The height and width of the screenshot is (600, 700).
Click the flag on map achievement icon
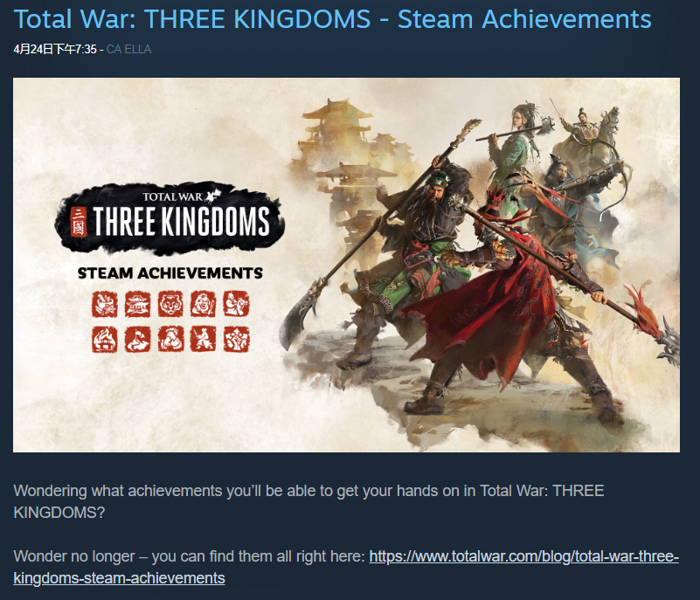pyautogui.click(x=137, y=340)
